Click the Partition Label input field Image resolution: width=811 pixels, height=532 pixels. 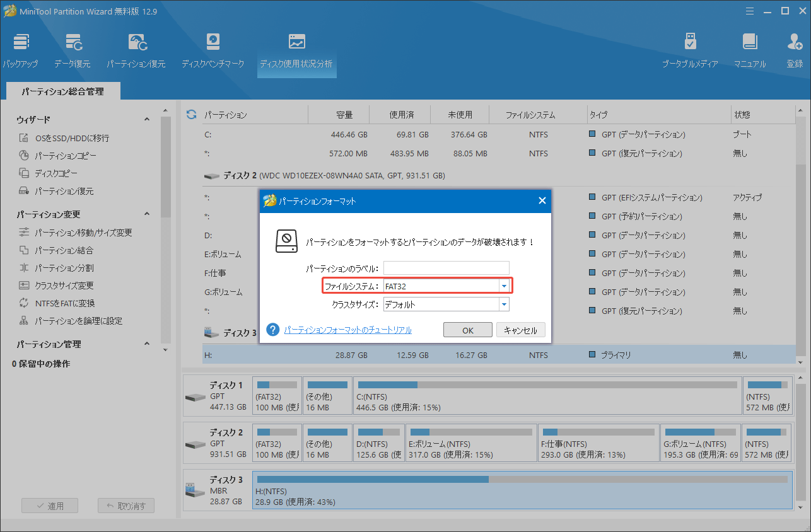point(446,268)
